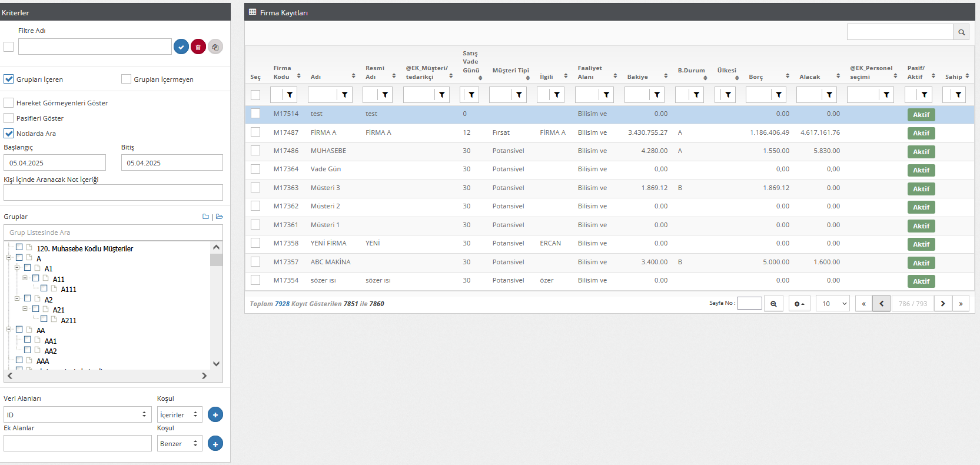This screenshot has width=980, height=465.
Task: Uncheck Grupları İçeren checkbox
Action: 9,79
